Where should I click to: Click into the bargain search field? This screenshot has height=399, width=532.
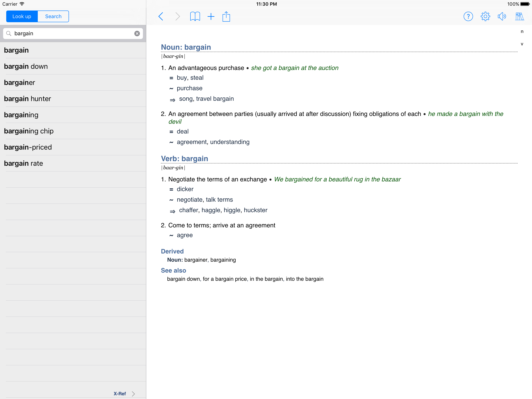click(72, 34)
